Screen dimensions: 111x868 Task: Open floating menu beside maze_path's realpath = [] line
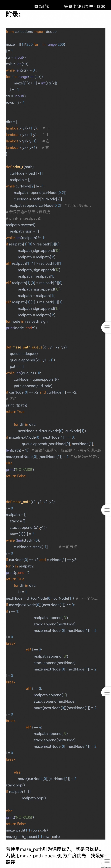106,510
